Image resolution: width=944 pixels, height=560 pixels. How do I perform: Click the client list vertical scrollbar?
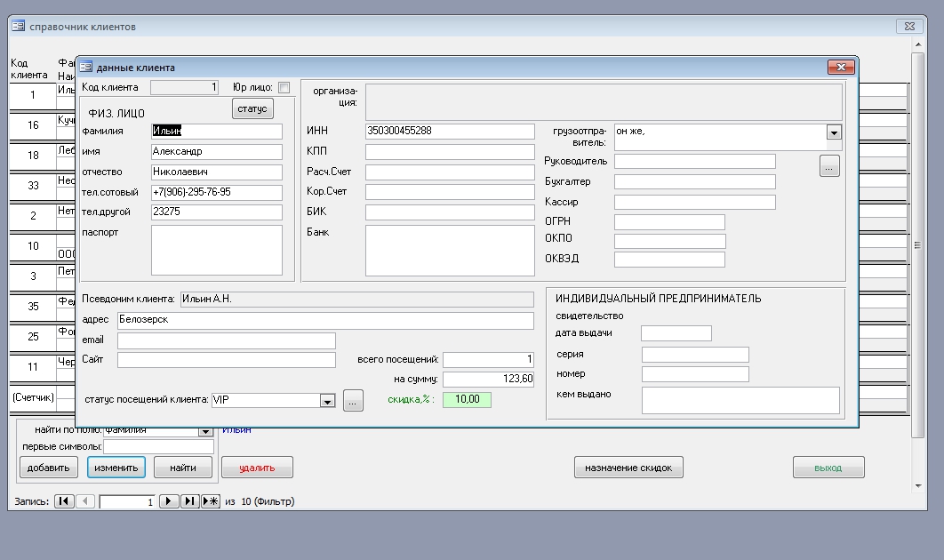[918, 245]
